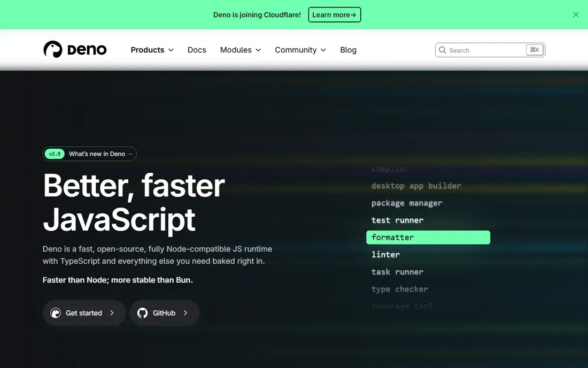Select 'type checker' in the feature list

[400, 289]
